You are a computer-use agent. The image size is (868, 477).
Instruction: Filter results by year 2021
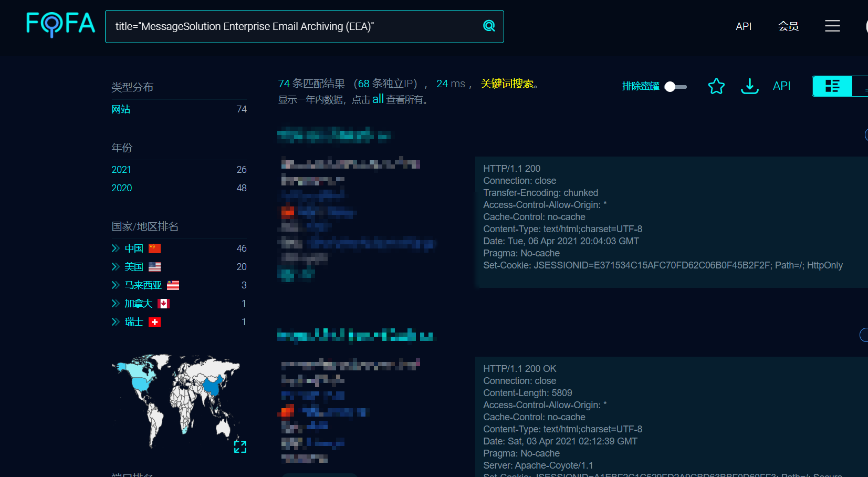coord(121,170)
